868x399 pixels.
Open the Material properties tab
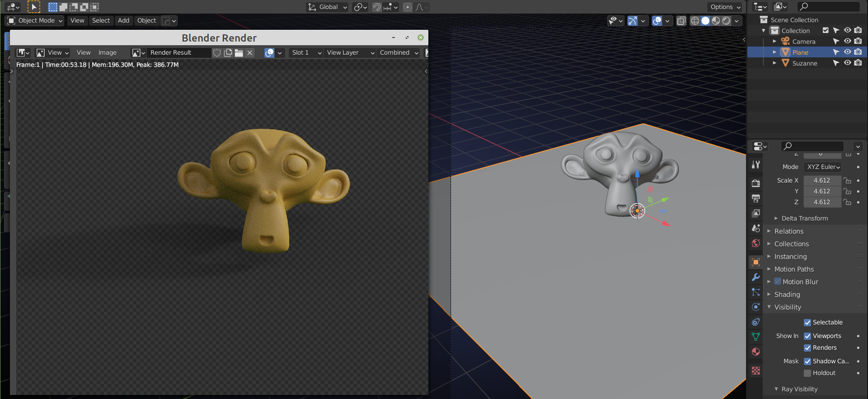[755, 352]
